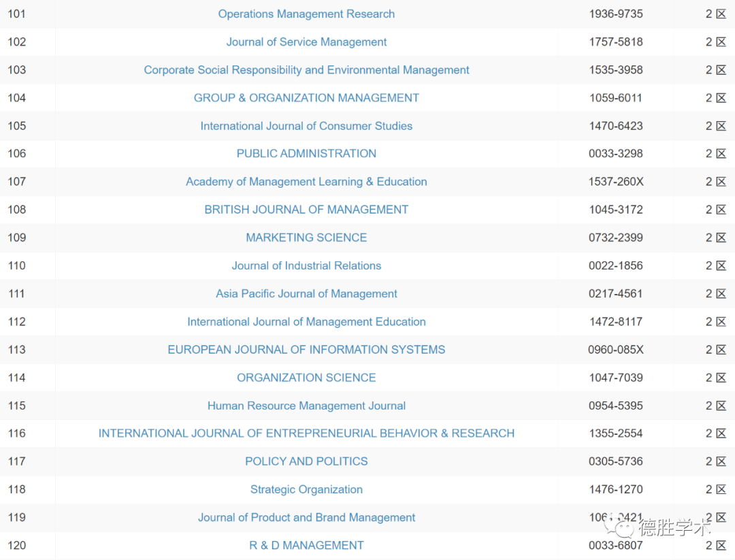Select row number 107
735x560 pixels.
coord(17,182)
